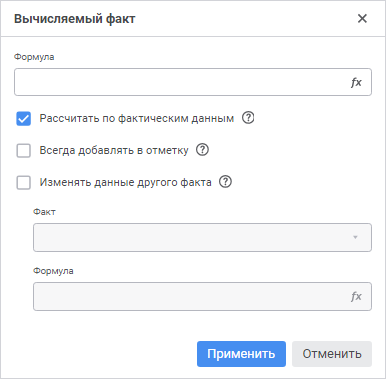Show help for Рассчитать по фактическим данным

coord(248,118)
